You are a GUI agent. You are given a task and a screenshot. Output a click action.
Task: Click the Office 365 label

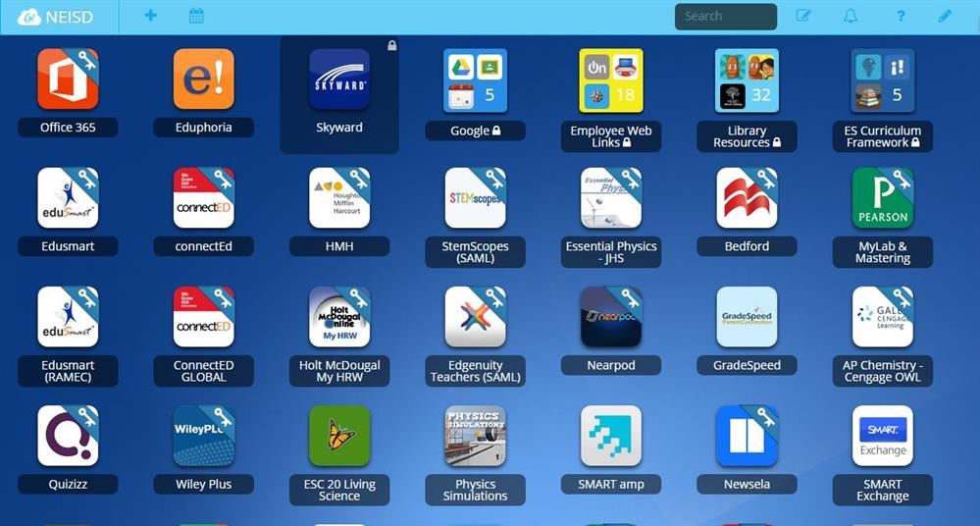coord(68,128)
